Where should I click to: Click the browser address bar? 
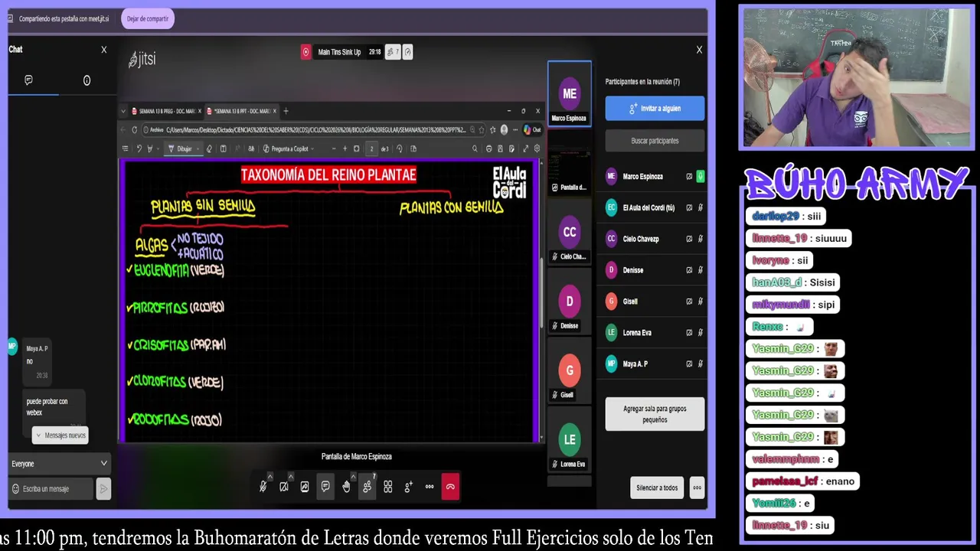(315, 129)
